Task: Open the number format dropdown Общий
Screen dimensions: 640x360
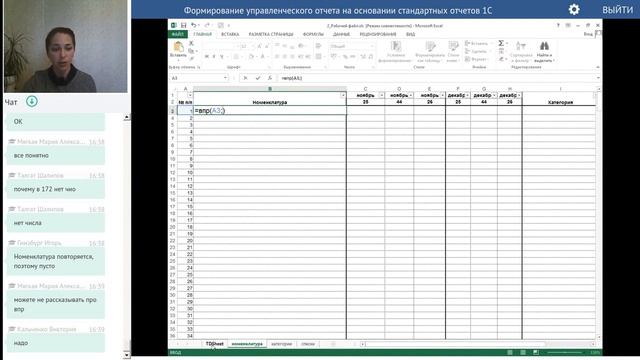Action: click(372, 46)
